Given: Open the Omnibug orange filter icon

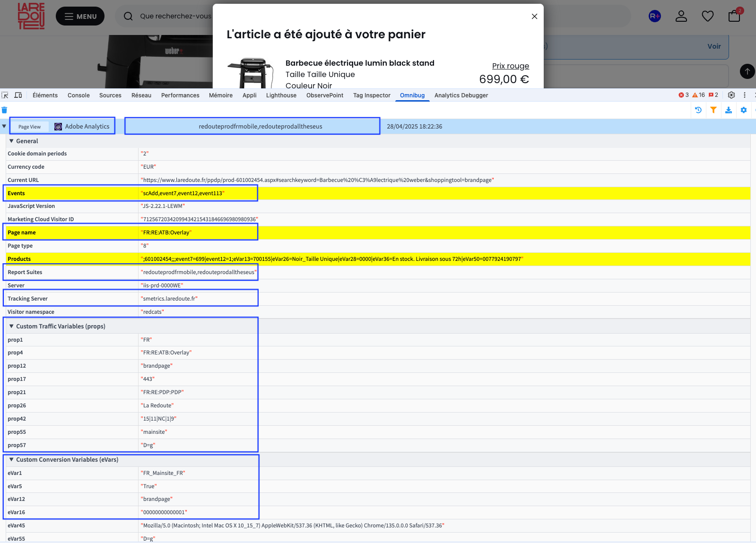Looking at the screenshot, I should (x=713, y=110).
